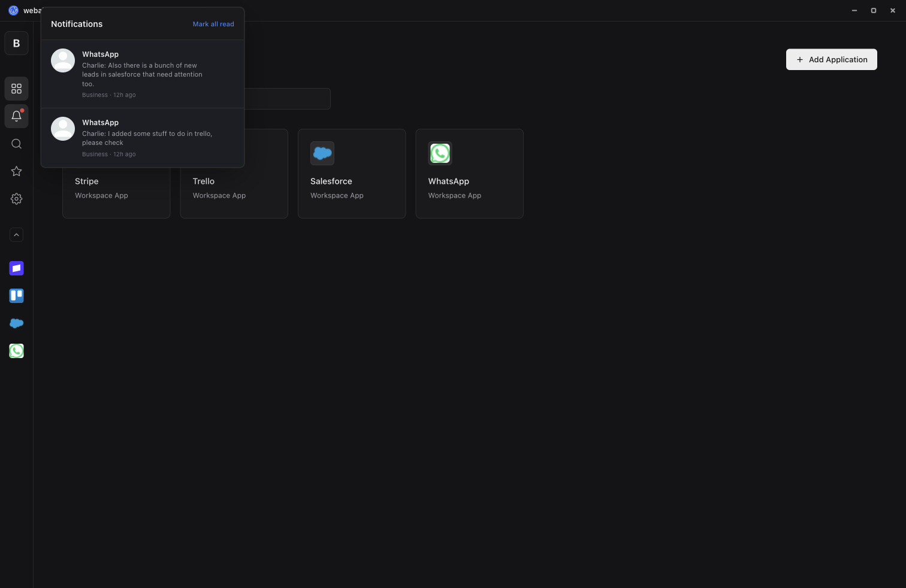The image size is (906, 588).
Task: Click 'Workspace App' text under Salesforce
Action: (337, 196)
